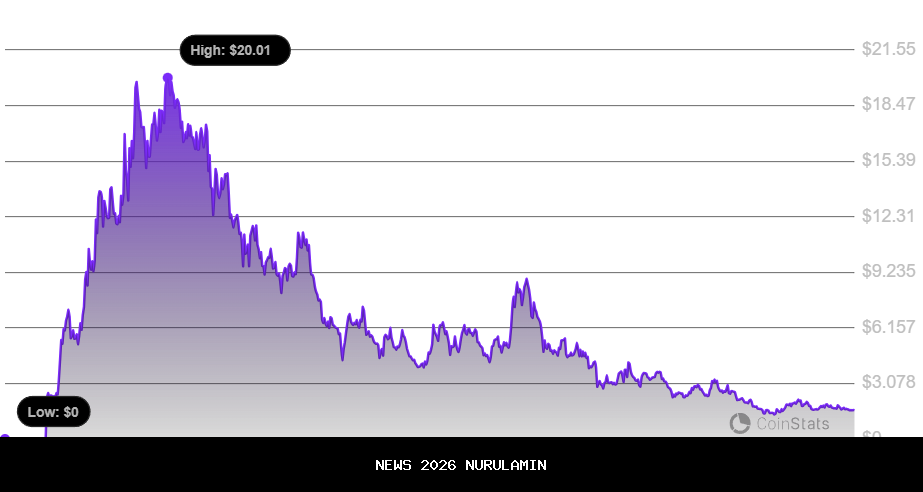Click the first small peak near the $6.157 gridline
Viewport: 923px width, 492px height.
(67, 312)
